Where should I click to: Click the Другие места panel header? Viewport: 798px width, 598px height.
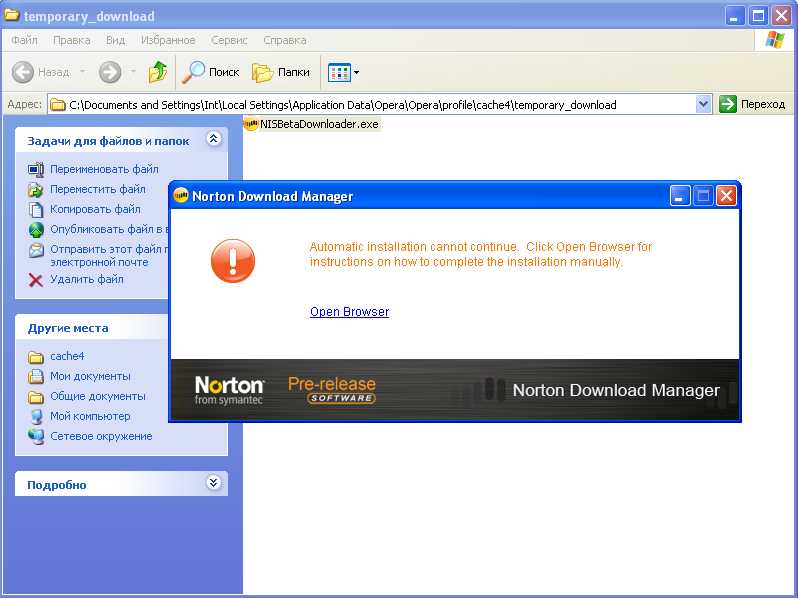(x=92, y=328)
